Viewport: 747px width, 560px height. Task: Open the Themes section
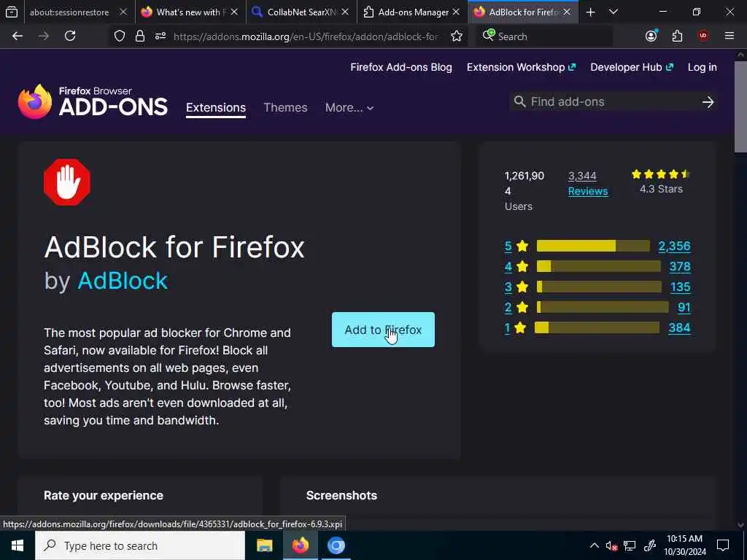pos(285,108)
